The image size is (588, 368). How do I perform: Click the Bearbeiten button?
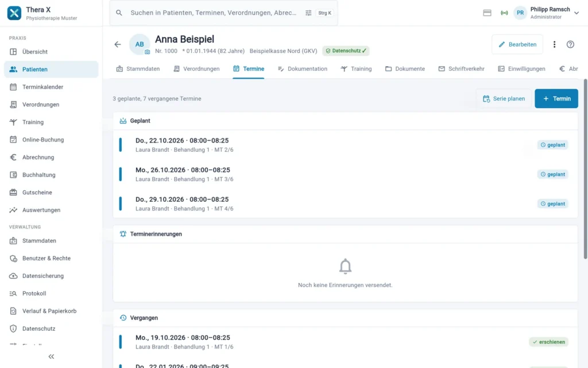click(517, 44)
